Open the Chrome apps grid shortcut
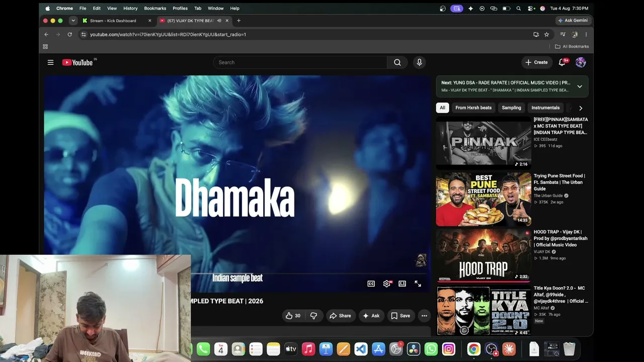The height and width of the screenshot is (362, 644). point(45,46)
